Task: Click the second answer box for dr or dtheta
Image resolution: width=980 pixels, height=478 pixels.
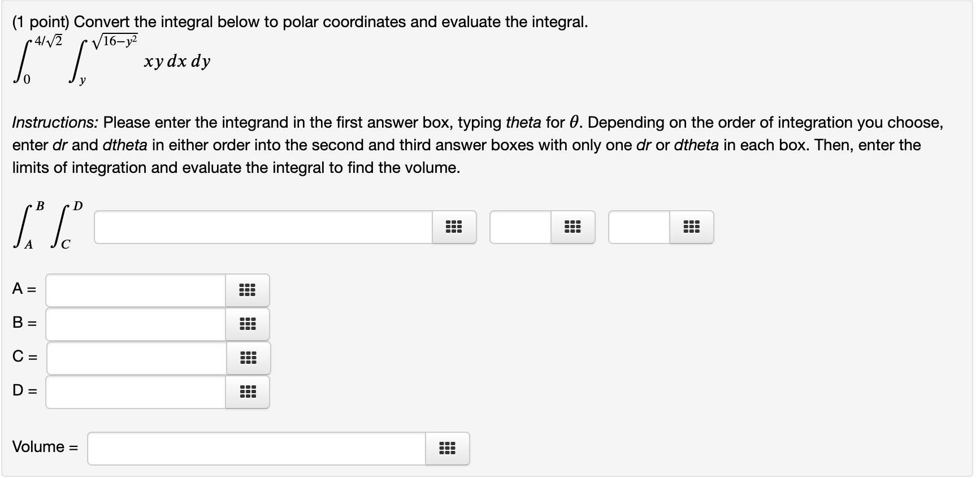Action: pos(520,227)
